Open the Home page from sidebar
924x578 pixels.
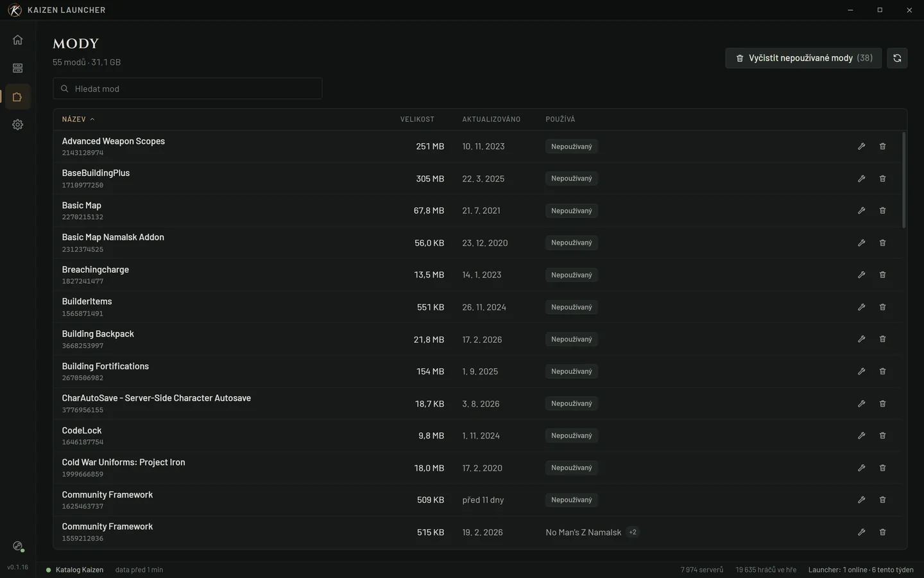(17, 40)
